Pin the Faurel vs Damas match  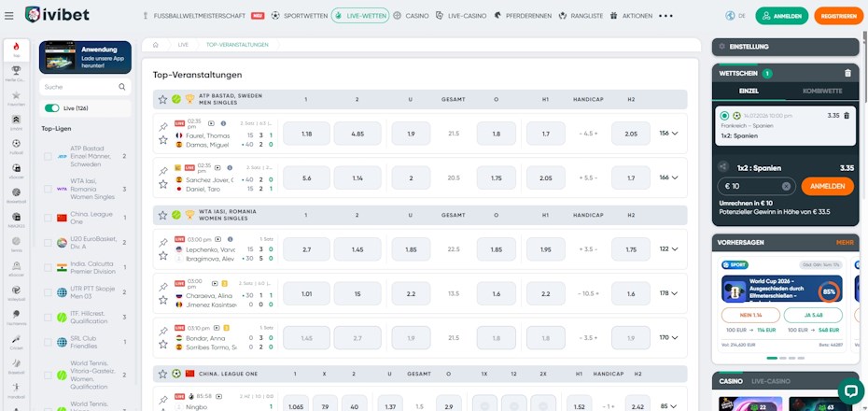click(162, 127)
